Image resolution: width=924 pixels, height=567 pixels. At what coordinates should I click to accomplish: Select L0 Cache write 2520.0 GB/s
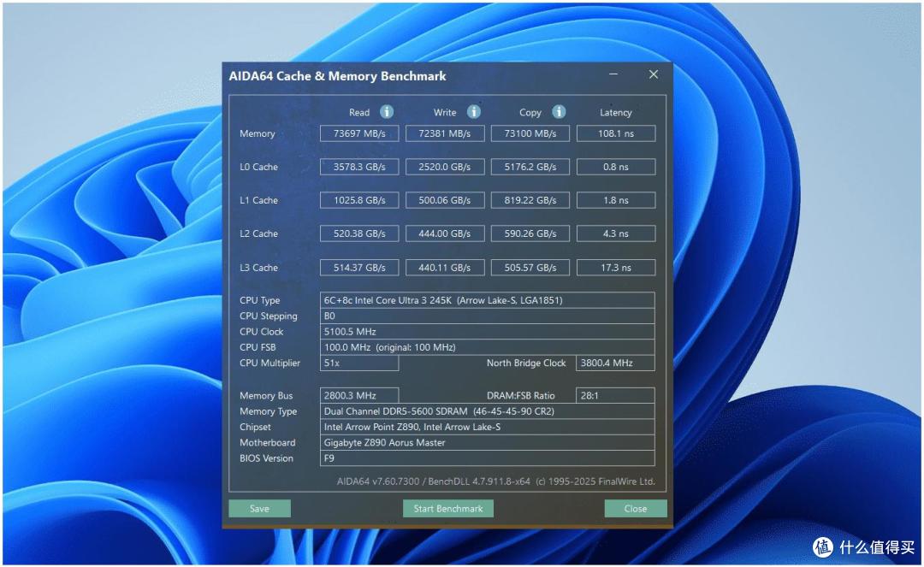coord(445,168)
